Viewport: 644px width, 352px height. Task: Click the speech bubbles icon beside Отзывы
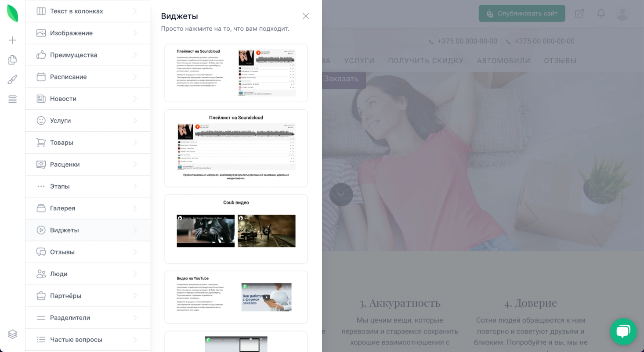41,252
